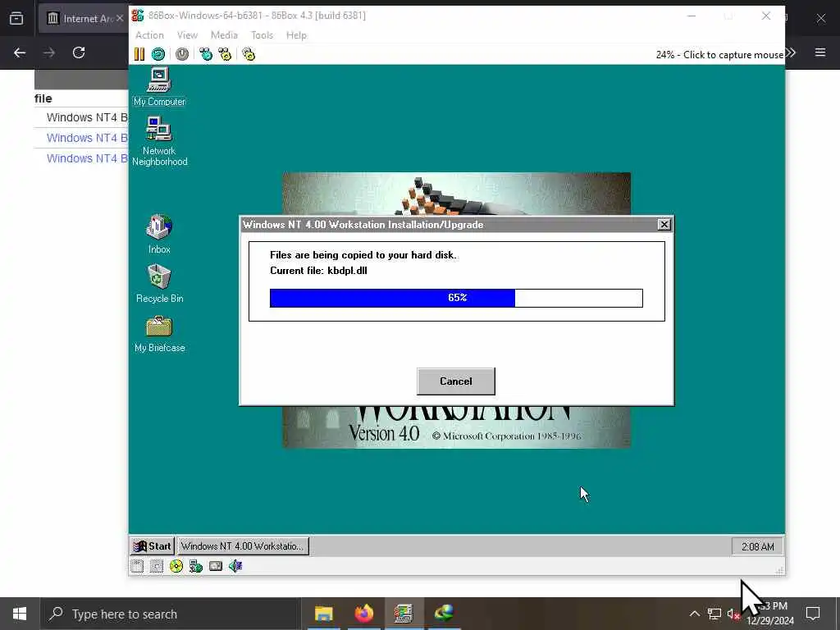Click the browser back arrow
840x630 pixels.
pos(20,52)
